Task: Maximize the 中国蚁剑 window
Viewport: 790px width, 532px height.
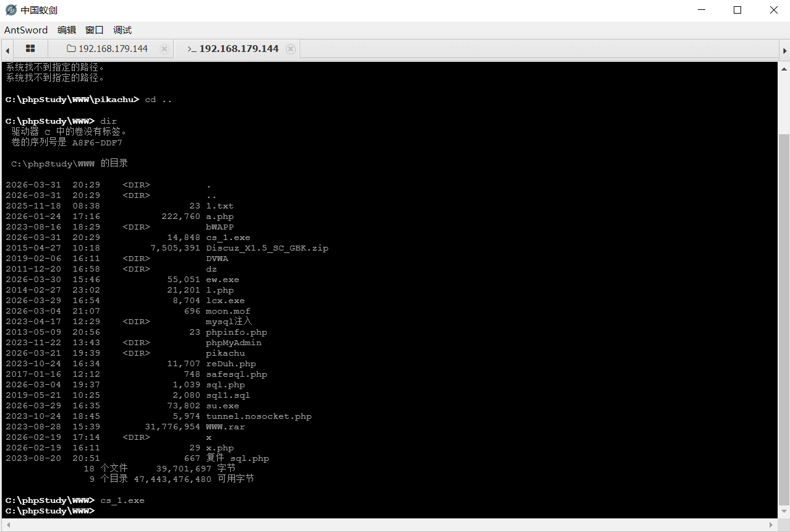Action: pos(737,10)
